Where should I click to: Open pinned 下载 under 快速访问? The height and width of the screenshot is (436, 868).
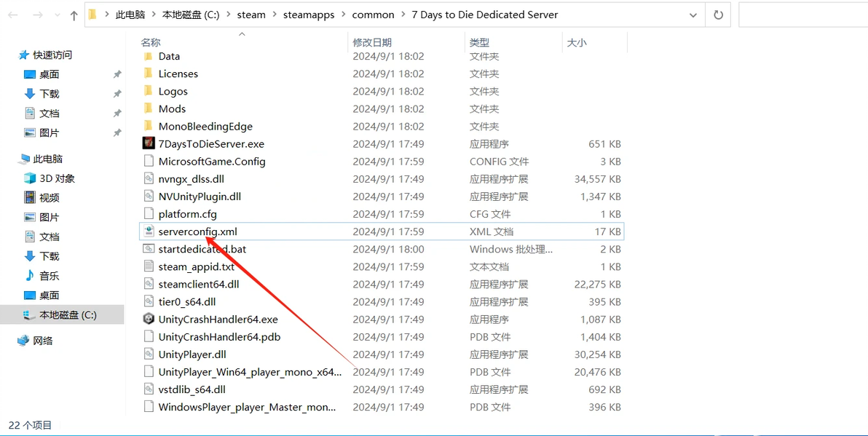point(50,94)
